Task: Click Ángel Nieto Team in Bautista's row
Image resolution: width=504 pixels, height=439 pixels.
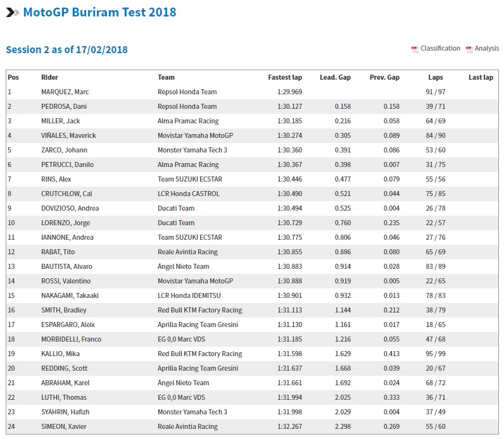Action: click(183, 266)
